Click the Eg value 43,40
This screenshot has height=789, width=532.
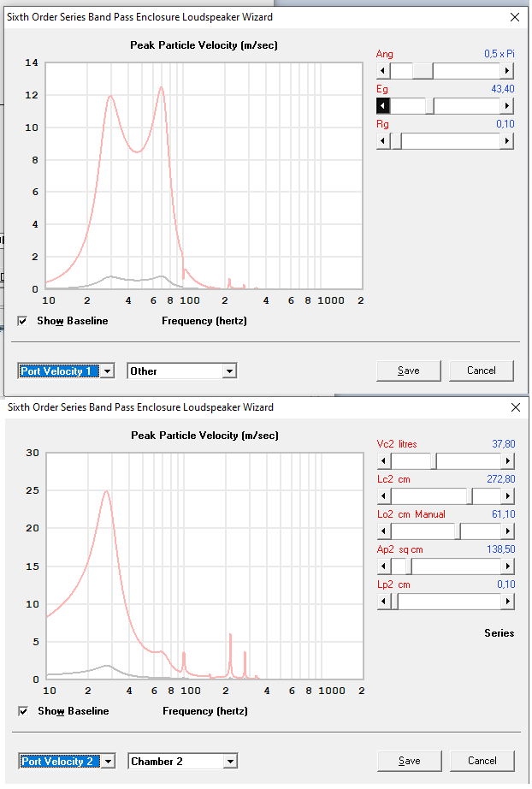tap(502, 89)
